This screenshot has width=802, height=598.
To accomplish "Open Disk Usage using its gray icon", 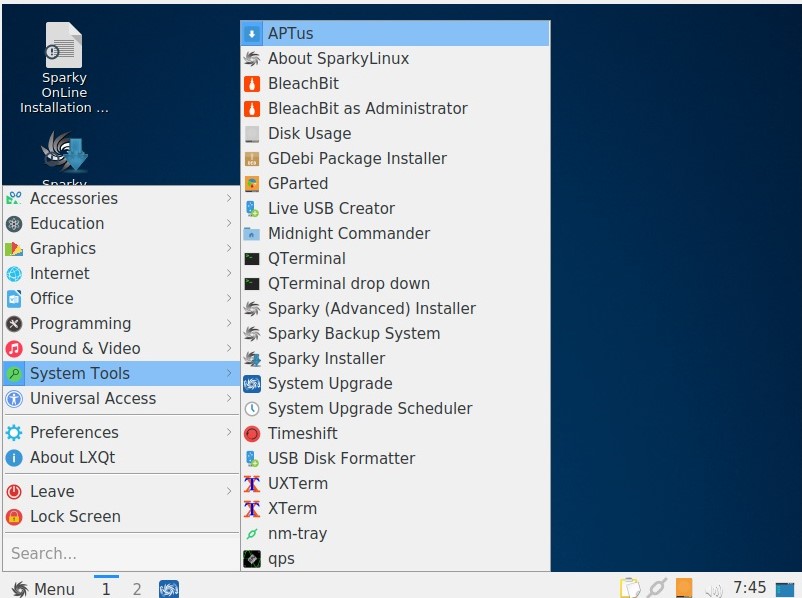I will [x=252, y=134].
